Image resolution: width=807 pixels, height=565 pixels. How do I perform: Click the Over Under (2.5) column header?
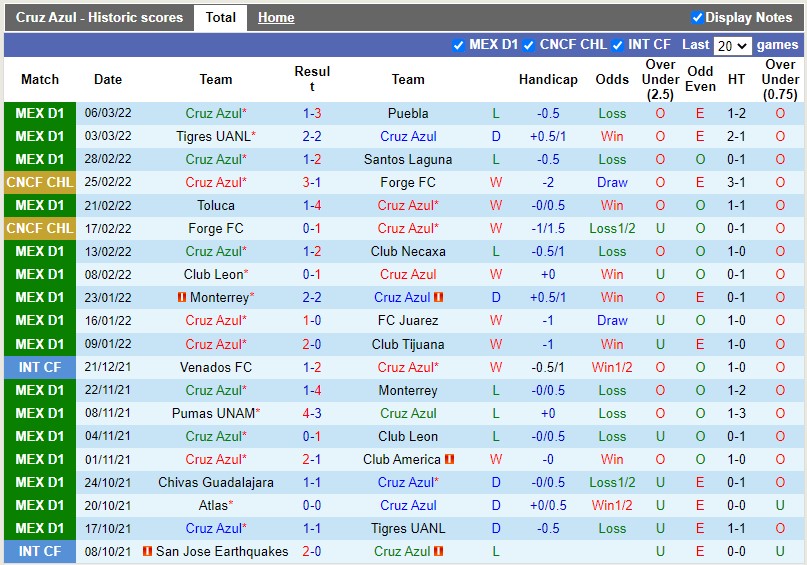pos(660,79)
